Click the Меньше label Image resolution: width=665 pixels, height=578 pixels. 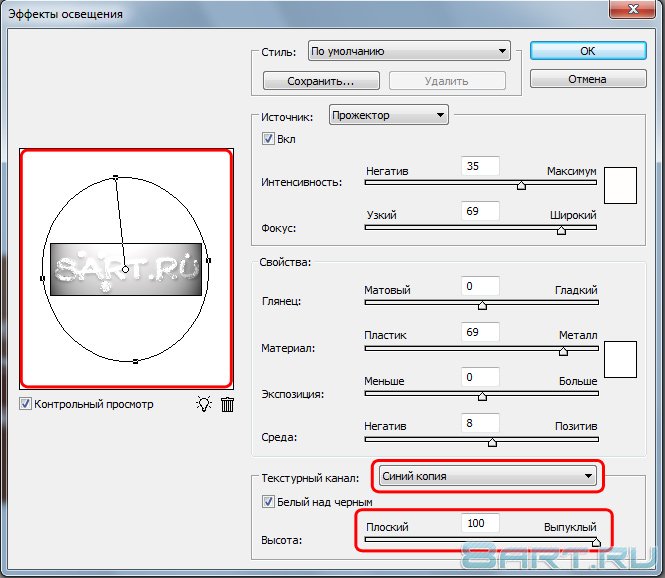tap(384, 381)
